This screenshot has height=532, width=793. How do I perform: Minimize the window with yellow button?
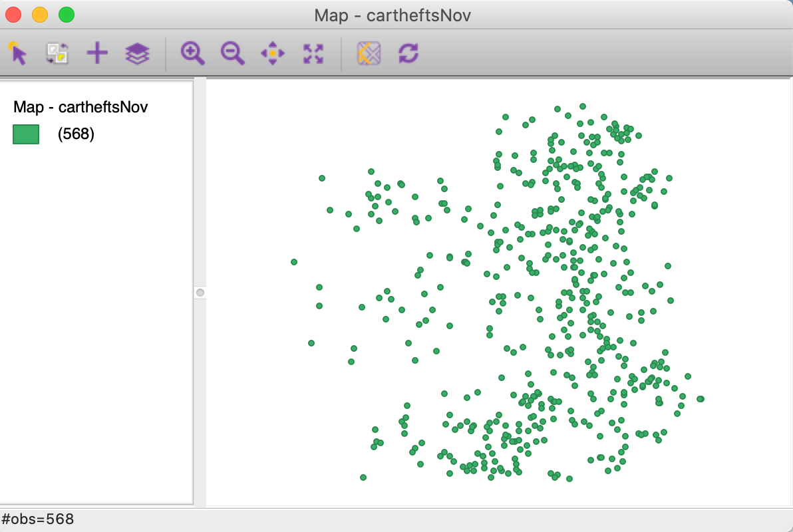pyautogui.click(x=40, y=15)
